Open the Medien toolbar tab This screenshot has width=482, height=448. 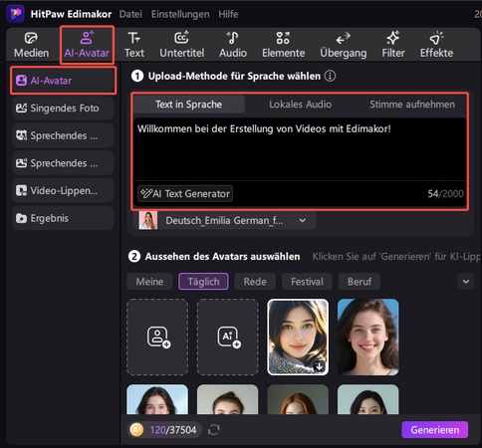click(x=31, y=46)
